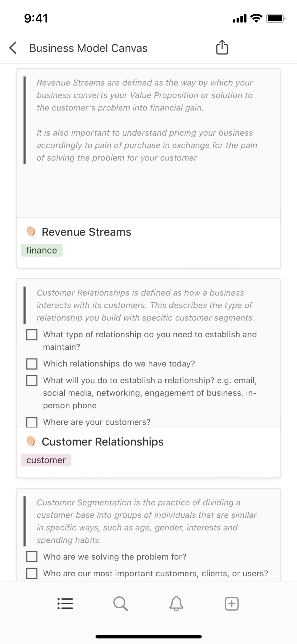Select the pink 'customer' tag
The height and width of the screenshot is (644, 297).
click(46, 460)
